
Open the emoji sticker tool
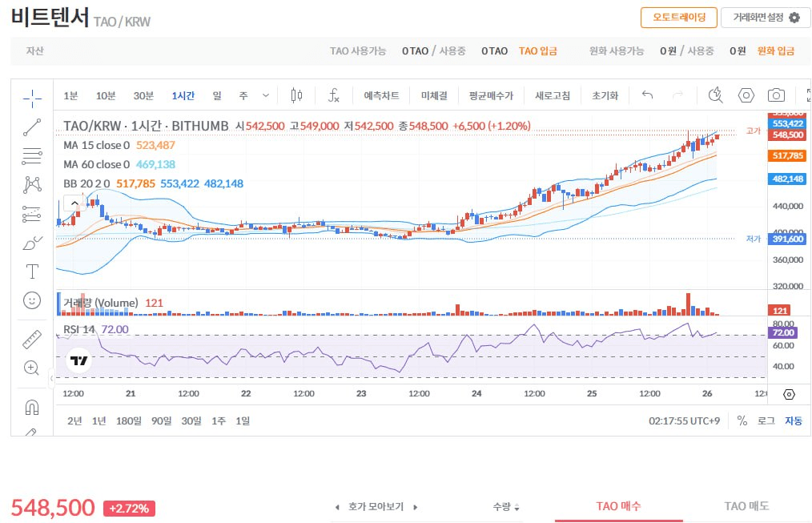point(32,300)
